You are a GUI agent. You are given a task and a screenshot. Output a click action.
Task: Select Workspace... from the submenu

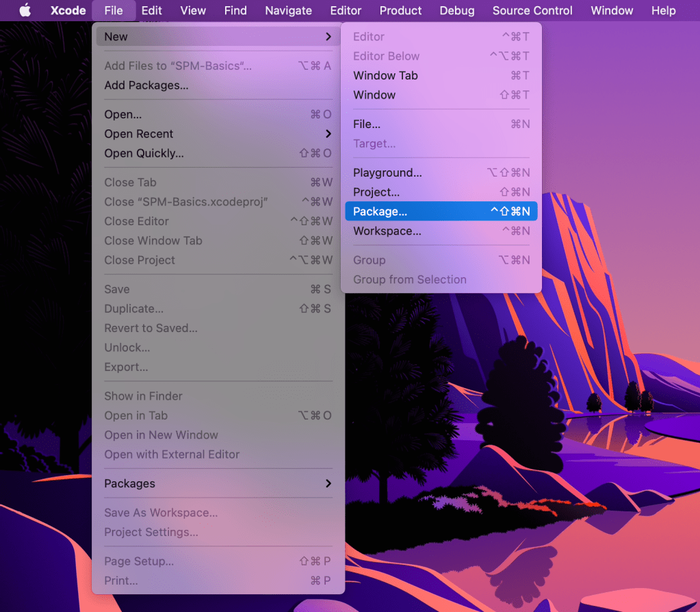[387, 231]
